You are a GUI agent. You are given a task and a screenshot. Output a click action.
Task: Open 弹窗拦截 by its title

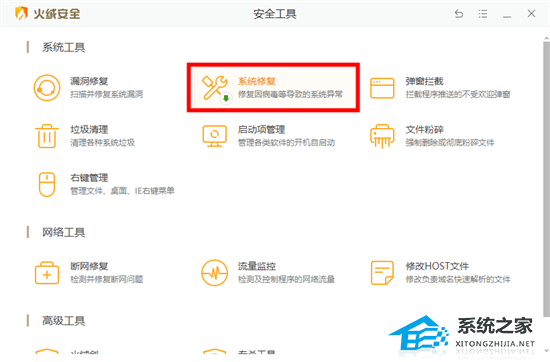tap(424, 81)
